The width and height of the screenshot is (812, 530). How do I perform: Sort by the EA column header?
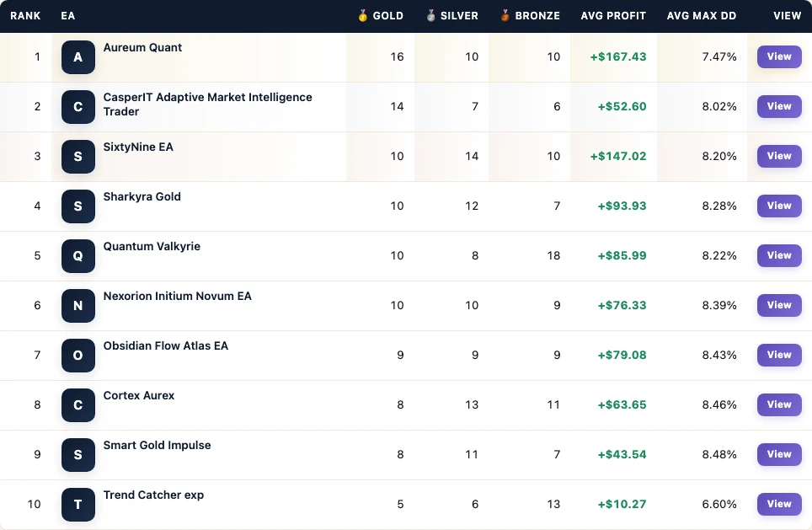(x=68, y=16)
